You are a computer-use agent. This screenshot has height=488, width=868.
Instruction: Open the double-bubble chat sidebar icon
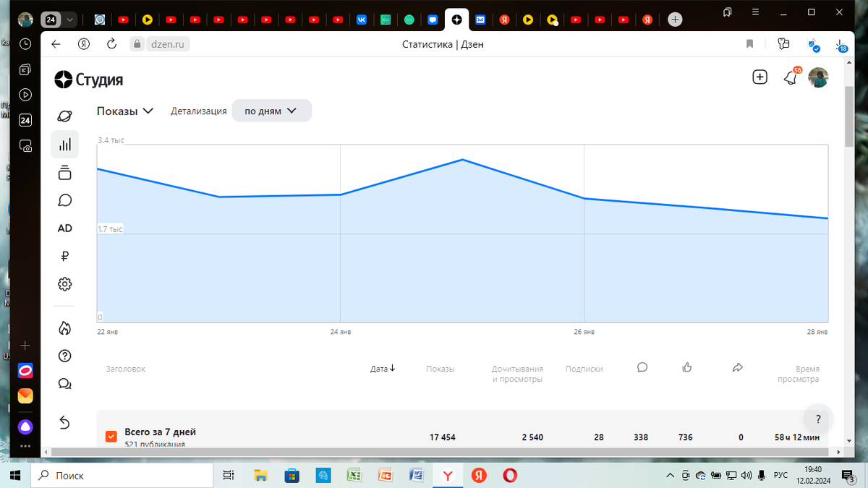click(x=64, y=384)
